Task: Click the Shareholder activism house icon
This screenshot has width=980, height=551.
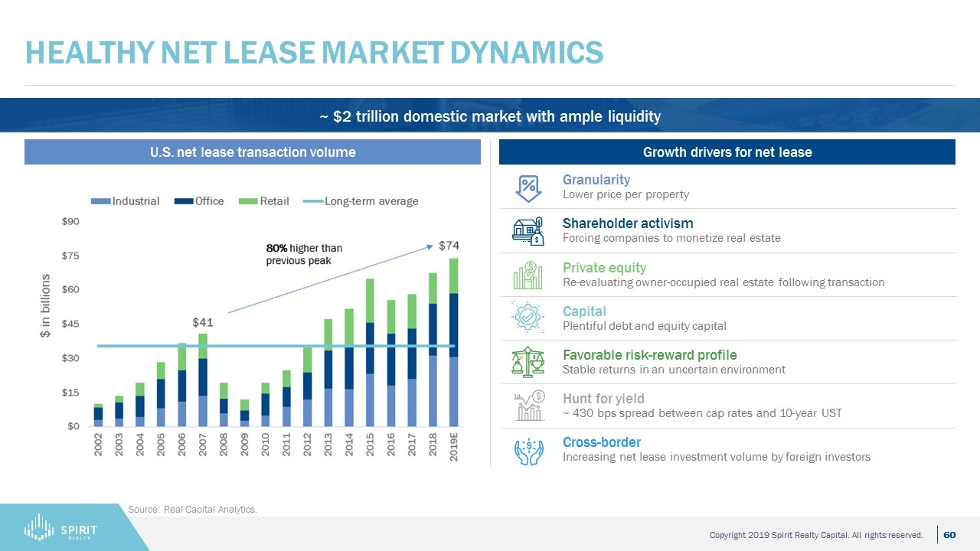Action: click(x=528, y=231)
